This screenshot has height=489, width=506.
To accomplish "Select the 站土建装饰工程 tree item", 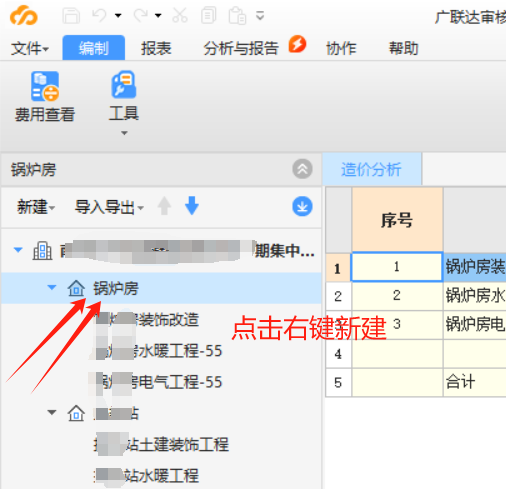I will point(162,444).
